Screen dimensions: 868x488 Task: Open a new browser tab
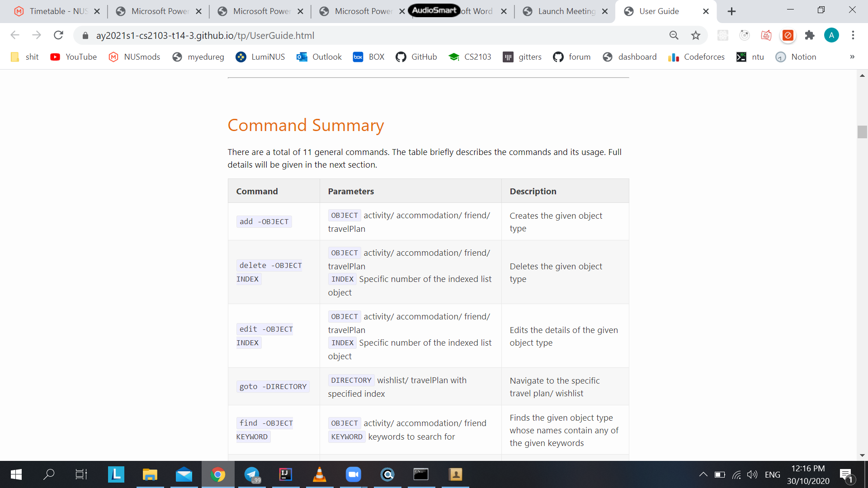[731, 11]
